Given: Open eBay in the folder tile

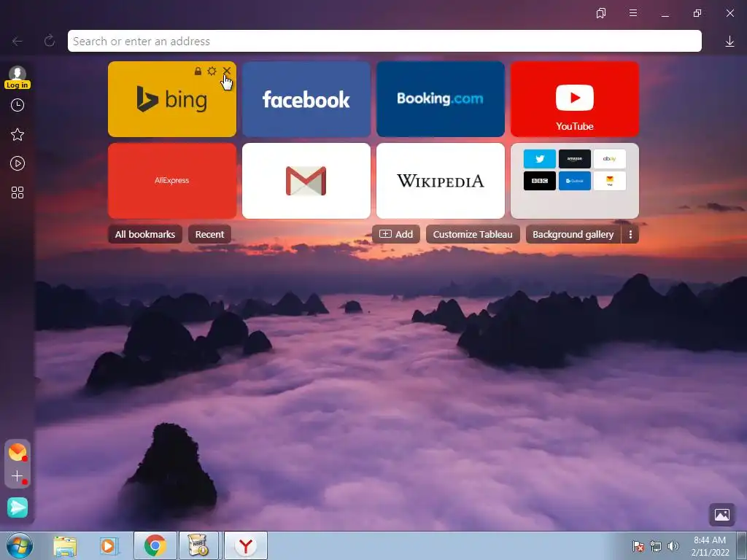Looking at the screenshot, I should click(x=610, y=159).
